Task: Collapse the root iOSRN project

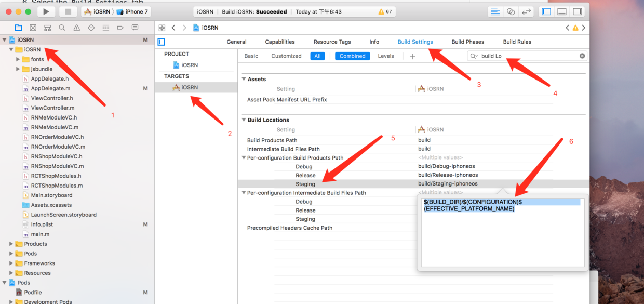Action: pos(5,39)
